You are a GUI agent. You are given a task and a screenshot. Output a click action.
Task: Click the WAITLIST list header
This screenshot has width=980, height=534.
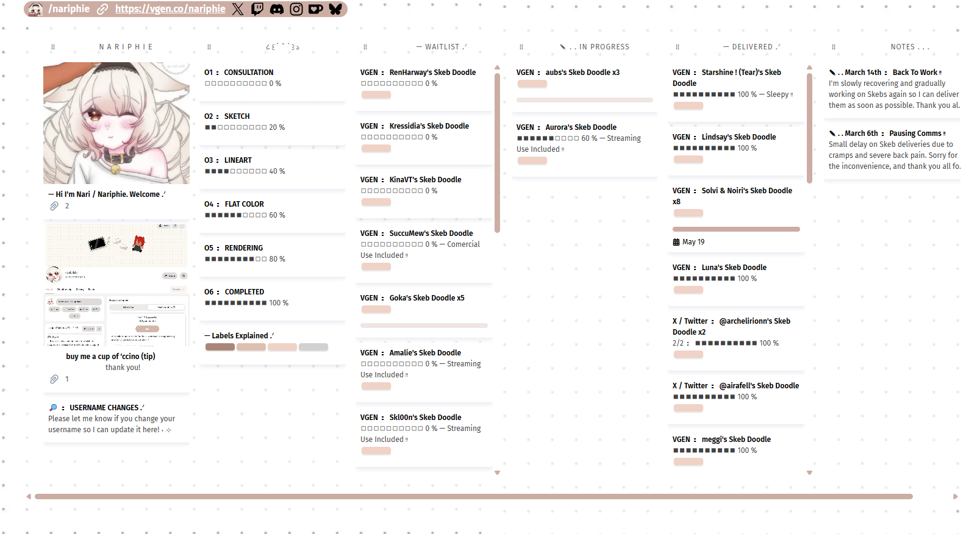[x=442, y=47]
